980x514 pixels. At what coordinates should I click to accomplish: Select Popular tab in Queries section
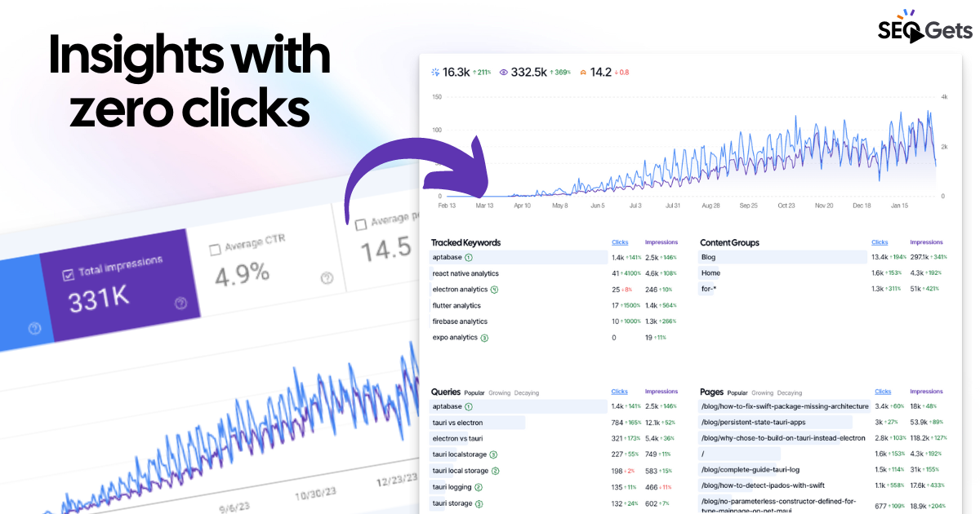474,392
